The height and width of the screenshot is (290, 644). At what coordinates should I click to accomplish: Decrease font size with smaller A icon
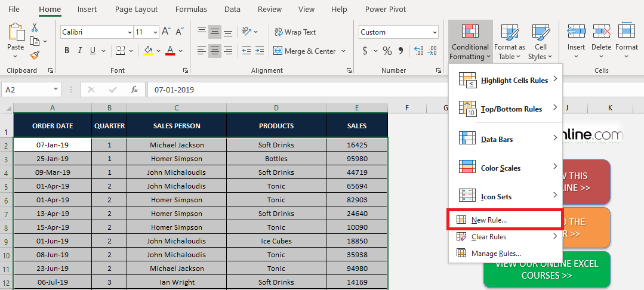point(180,32)
